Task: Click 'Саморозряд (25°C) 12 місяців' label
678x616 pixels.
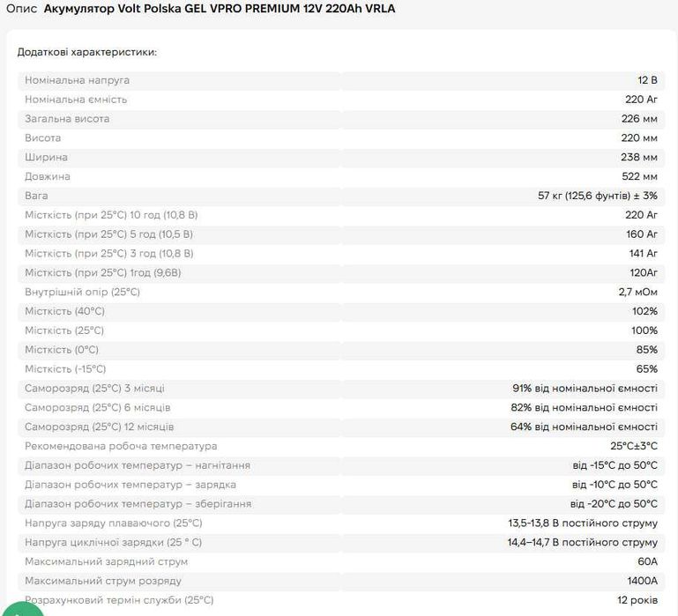Action: coord(99,427)
